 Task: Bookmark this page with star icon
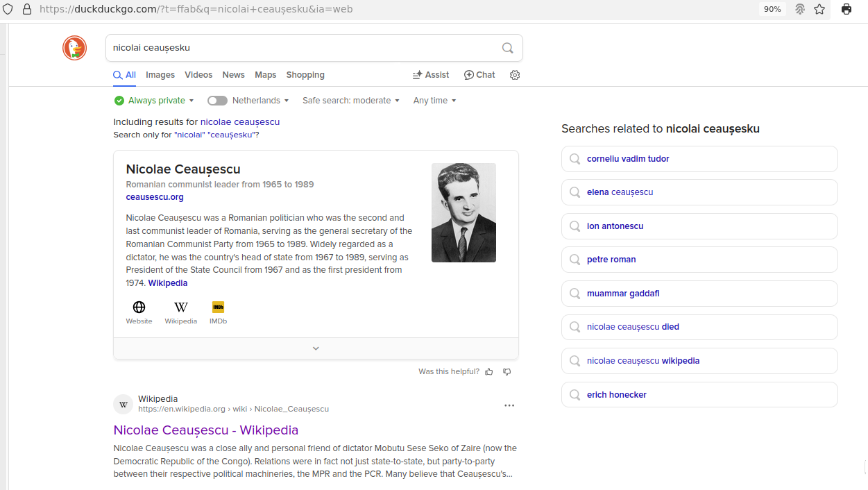point(819,9)
